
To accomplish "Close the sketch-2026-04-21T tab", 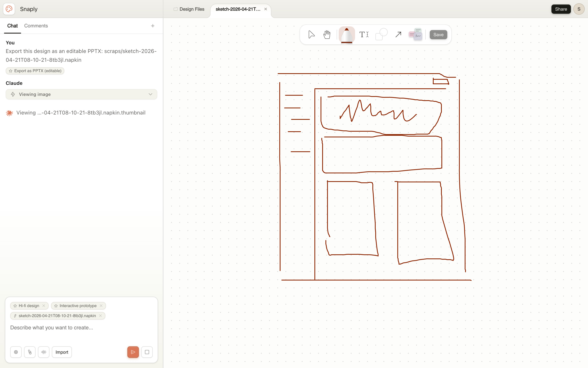I will (x=266, y=9).
